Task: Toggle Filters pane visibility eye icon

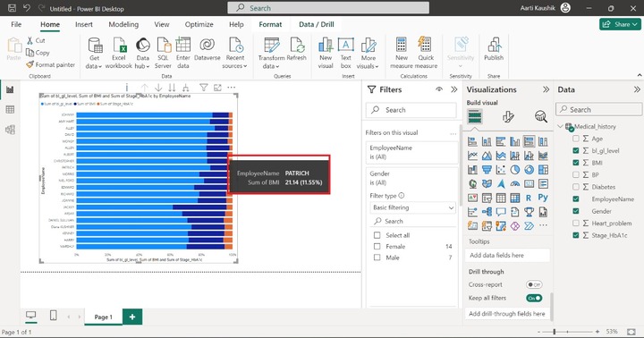Action: click(439, 89)
